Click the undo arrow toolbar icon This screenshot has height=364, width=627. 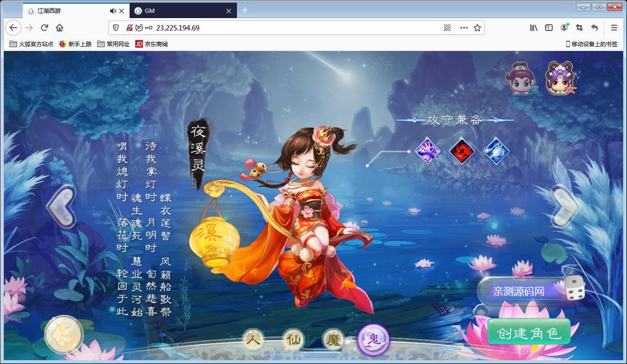pos(595,28)
